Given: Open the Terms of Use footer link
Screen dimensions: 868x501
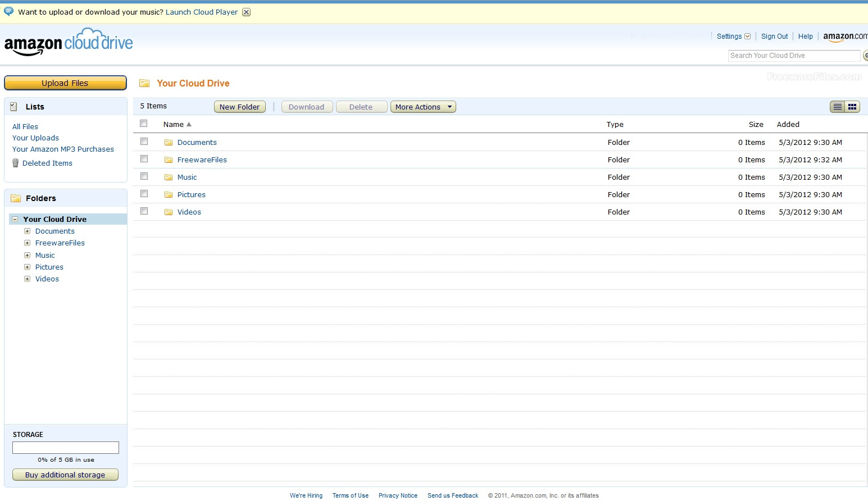Looking at the screenshot, I should [351, 495].
